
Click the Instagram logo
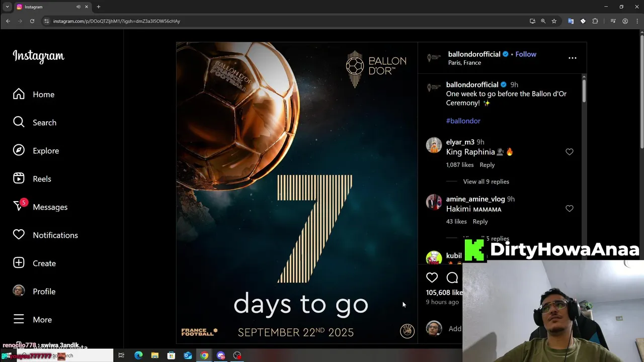38,56
